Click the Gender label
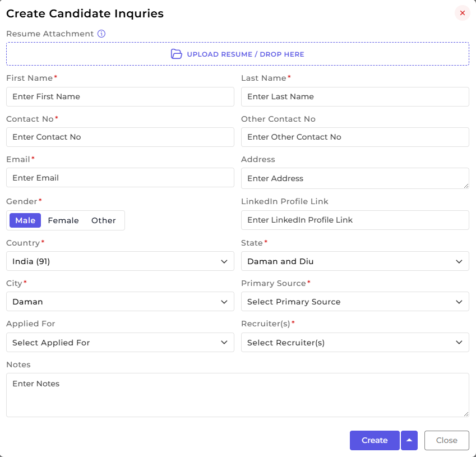Image resolution: width=476 pixels, height=457 pixels. click(x=21, y=201)
